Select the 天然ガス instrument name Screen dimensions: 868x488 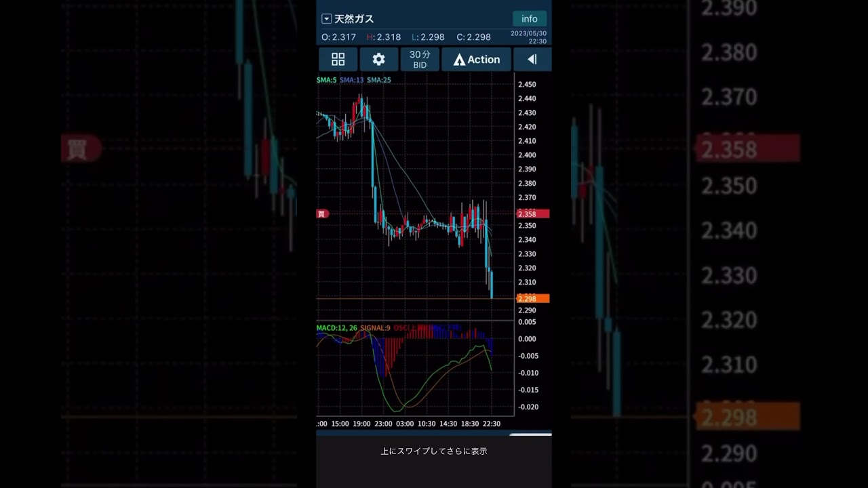point(354,19)
